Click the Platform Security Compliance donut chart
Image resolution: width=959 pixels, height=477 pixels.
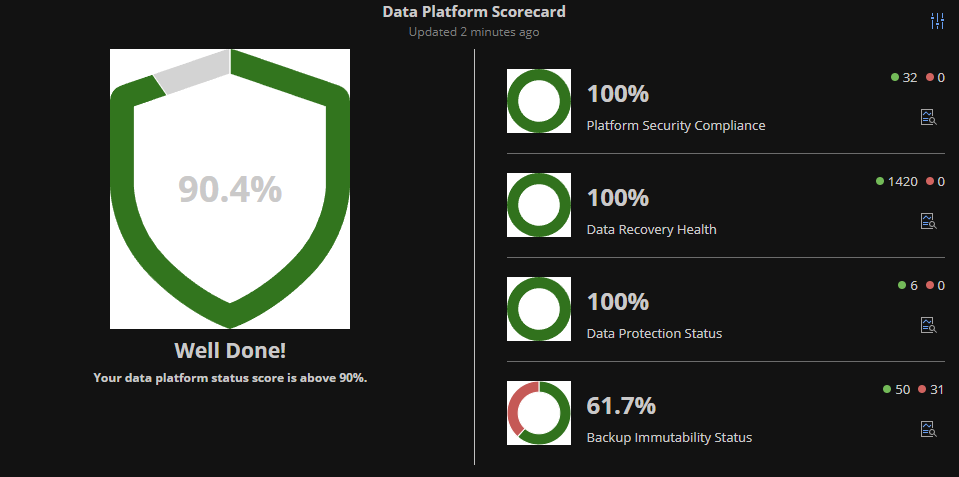[539, 101]
